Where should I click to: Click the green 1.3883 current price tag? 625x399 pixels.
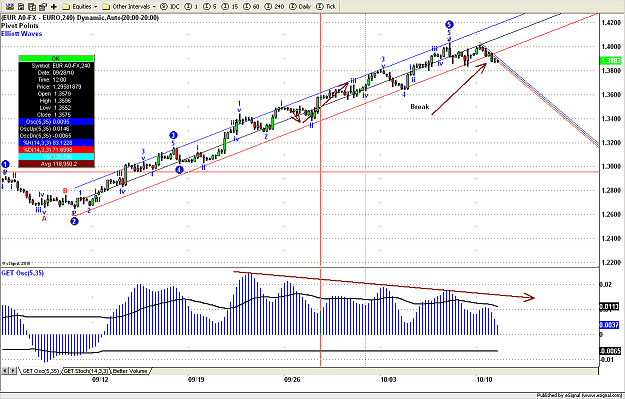point(610,61)
